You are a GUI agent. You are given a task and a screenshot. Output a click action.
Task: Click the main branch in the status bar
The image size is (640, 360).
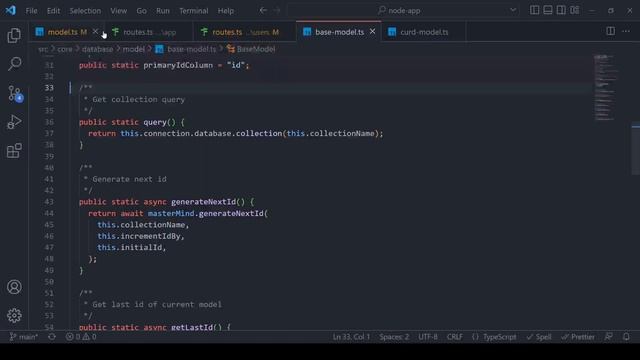tap(24, 337)
